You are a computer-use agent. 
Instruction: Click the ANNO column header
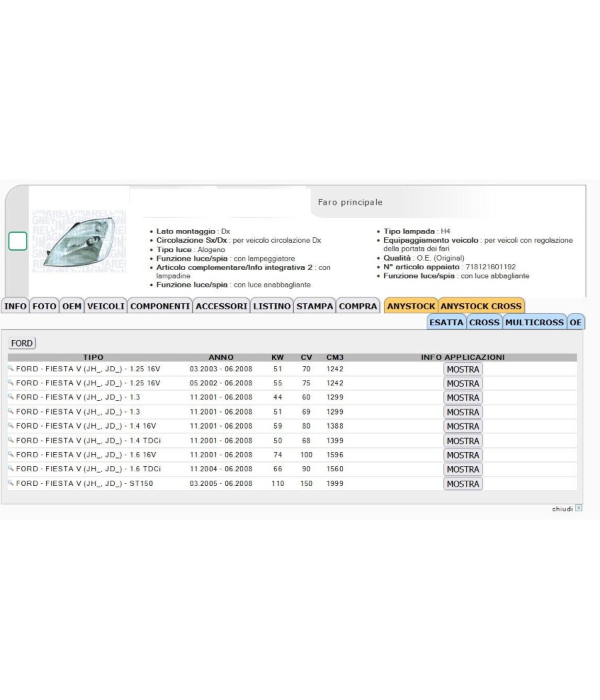point(221,357)
